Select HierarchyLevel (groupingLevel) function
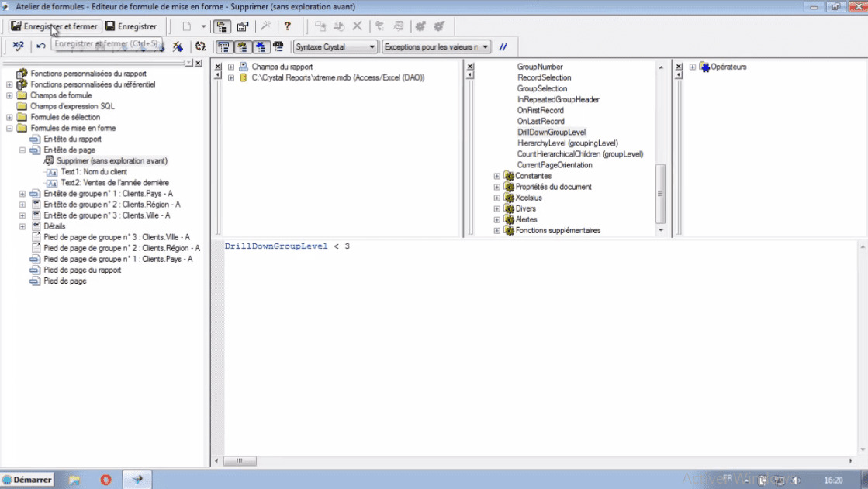Screen dimensions: 868x489 567,143
